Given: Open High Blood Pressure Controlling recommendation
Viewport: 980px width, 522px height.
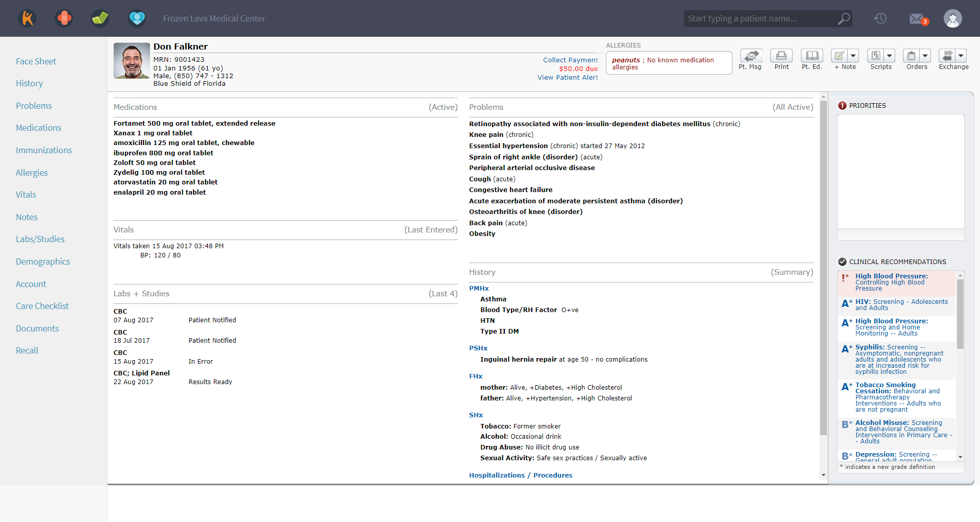Looking at the screenshot, I should coord(891,282).
